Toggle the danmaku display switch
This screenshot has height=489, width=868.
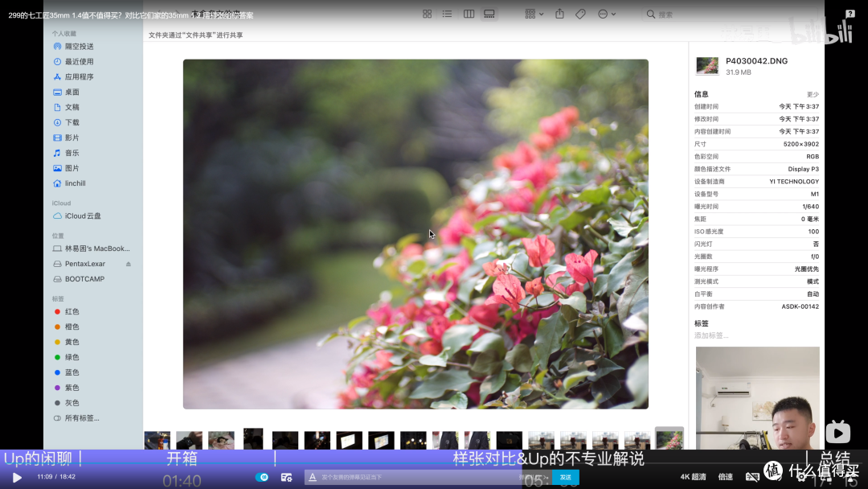pyautogui.click(x=262, y=477)
